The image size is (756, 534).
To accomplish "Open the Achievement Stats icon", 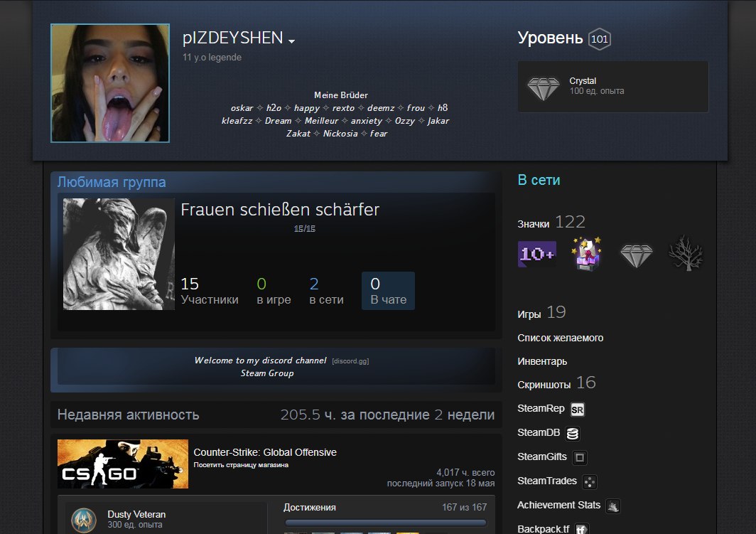I will click(613, 506).
